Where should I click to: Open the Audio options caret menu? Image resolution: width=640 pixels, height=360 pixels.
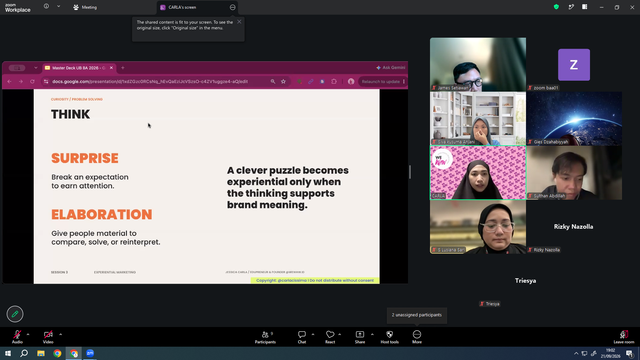[x=28, y=334]
